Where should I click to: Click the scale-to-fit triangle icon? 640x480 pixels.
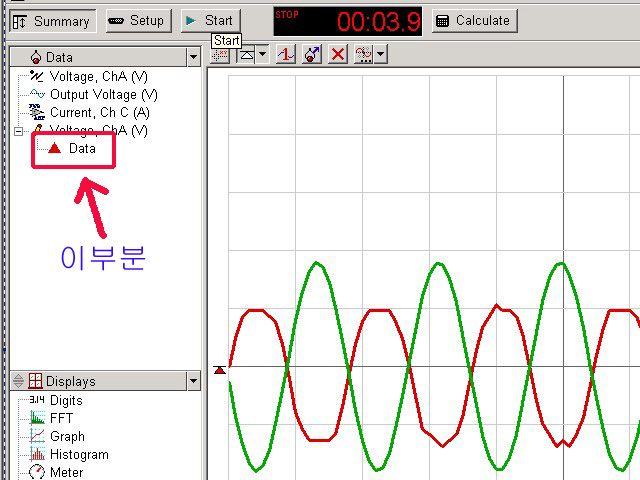[x=245, y=55]
